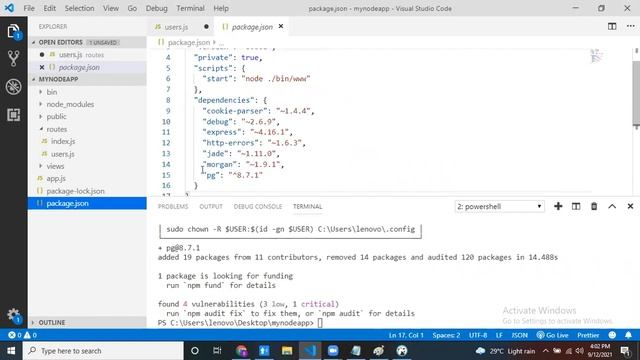The image size is (640, 360).
Task: Create a new terminal with plus icon
Action: tap(558, 207)
